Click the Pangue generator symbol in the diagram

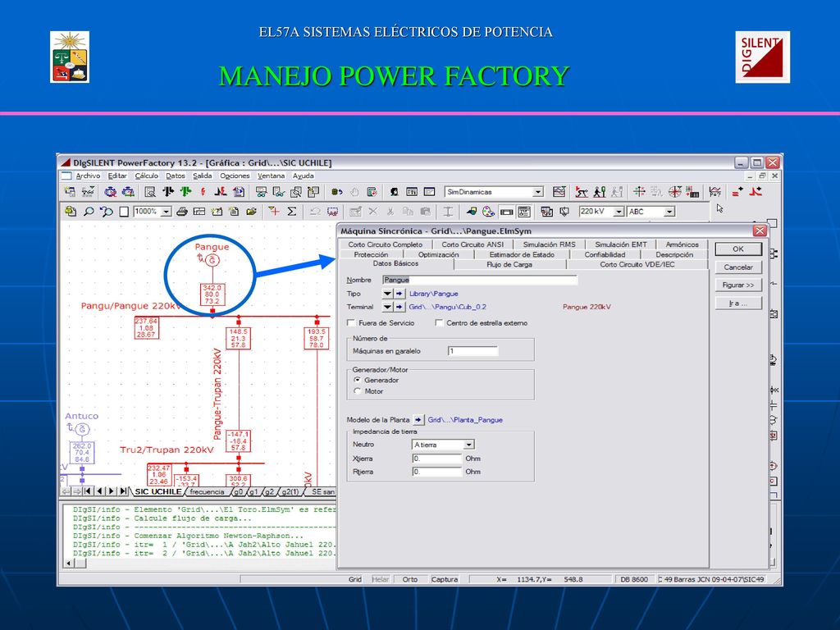(212, 260)
